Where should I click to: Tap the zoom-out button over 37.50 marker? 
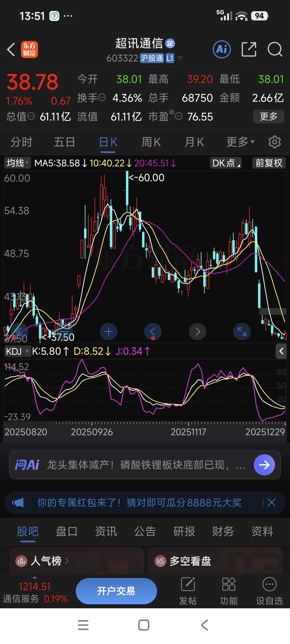click(x=64, y=332)
